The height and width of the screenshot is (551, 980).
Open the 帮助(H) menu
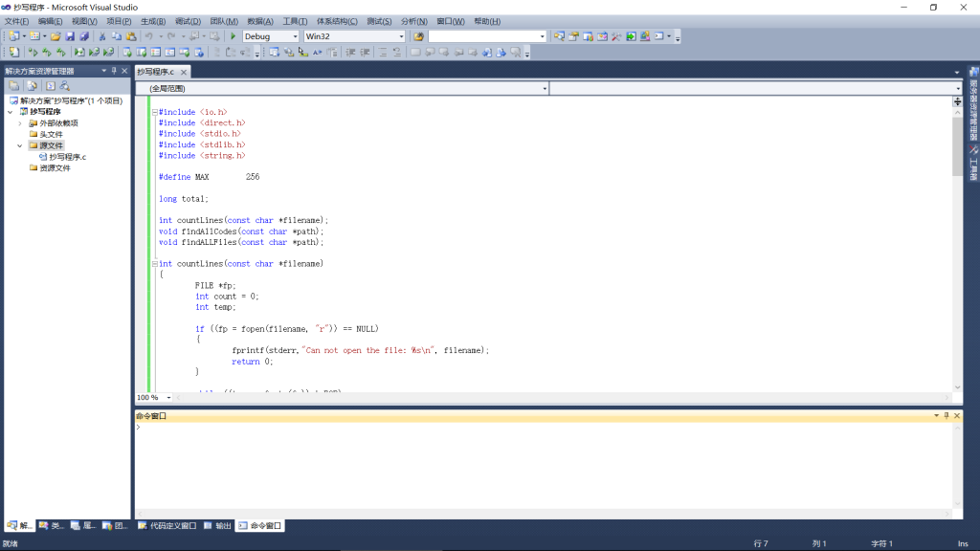pos(487,21)
